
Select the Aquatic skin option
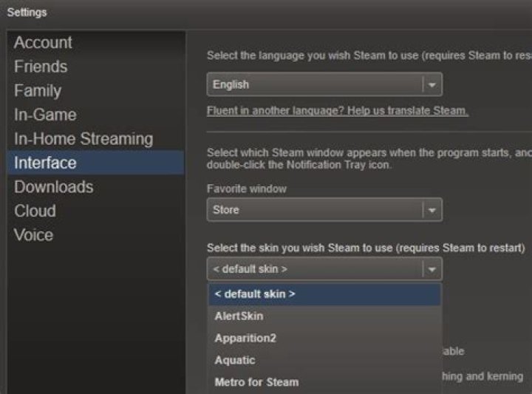(x=324, y=360)
